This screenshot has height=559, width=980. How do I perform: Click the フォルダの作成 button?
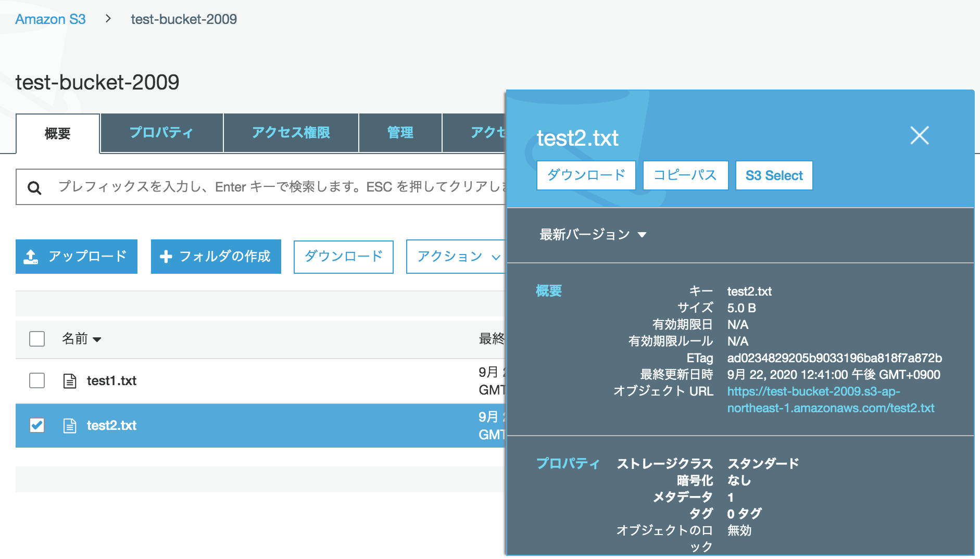[216, 257]
